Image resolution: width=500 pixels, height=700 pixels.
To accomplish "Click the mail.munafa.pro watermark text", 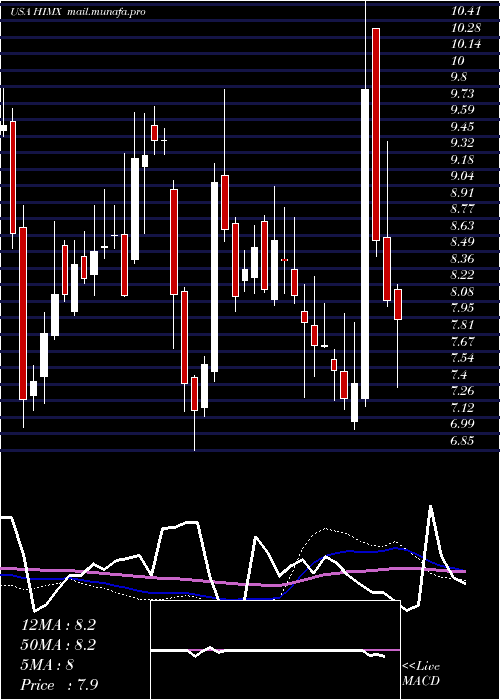I will (x=106, y=12).
